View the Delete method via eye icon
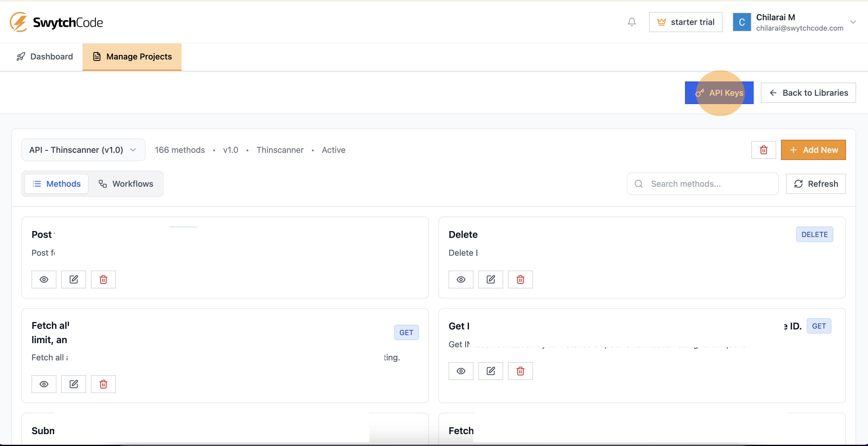 (461, 279)
